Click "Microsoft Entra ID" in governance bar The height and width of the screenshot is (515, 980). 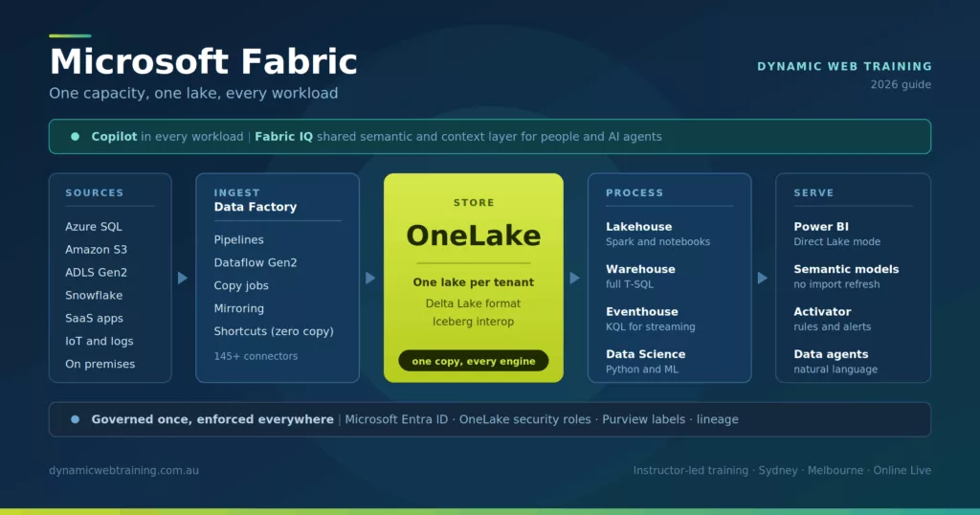396,419
